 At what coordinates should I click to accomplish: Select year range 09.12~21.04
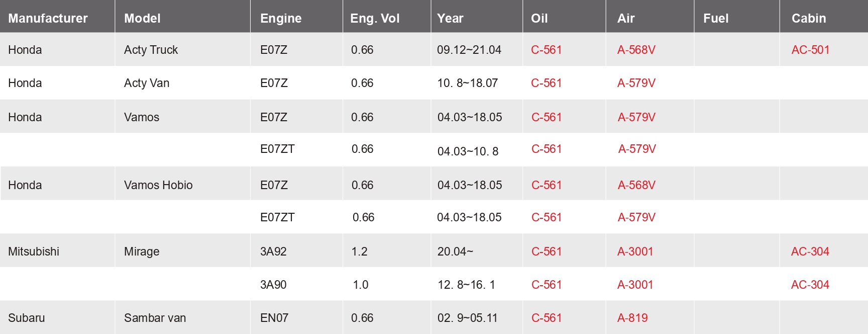469,50
